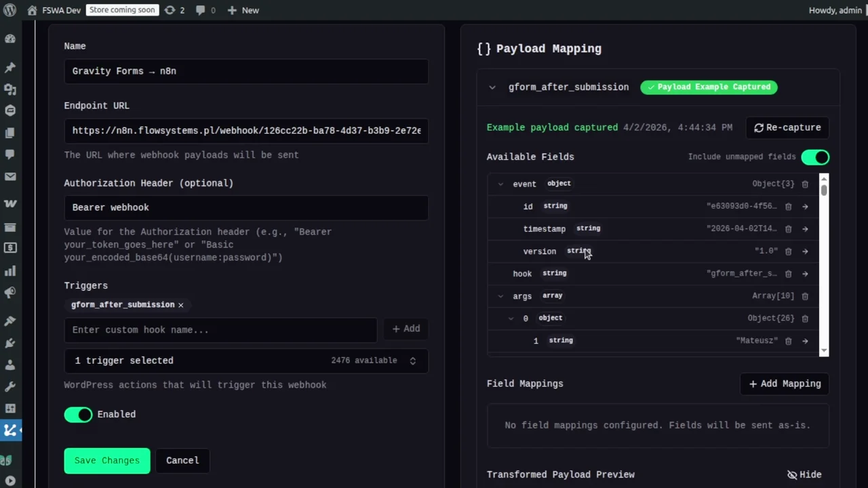Toggle the Enabled webhook switch
The height and width of the screenshot is (488, 868).
(78, 415)
